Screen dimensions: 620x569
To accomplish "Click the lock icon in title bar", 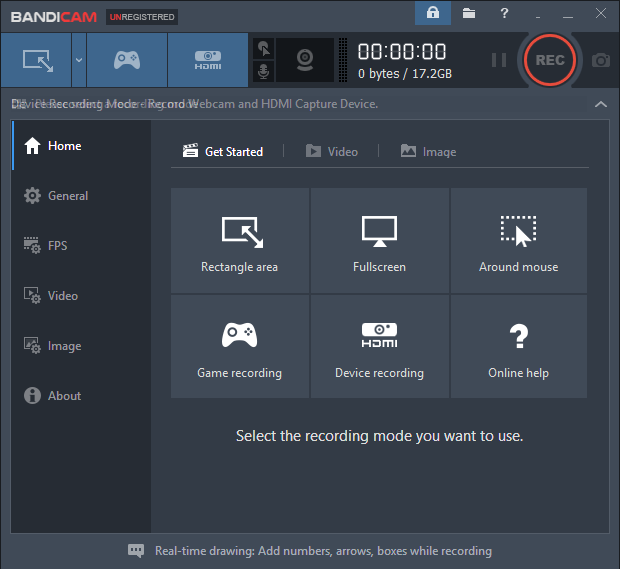I will pyautogui.click(x=433, y=13).
